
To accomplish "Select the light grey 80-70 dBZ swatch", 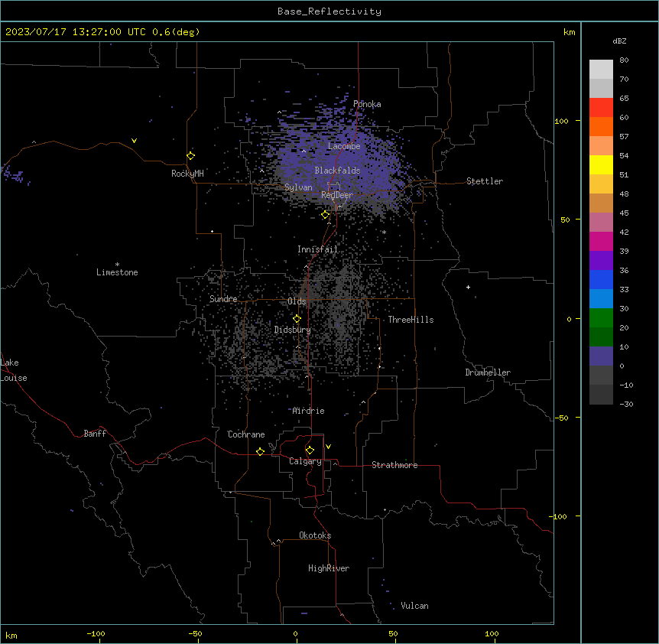I will [601, 69].
